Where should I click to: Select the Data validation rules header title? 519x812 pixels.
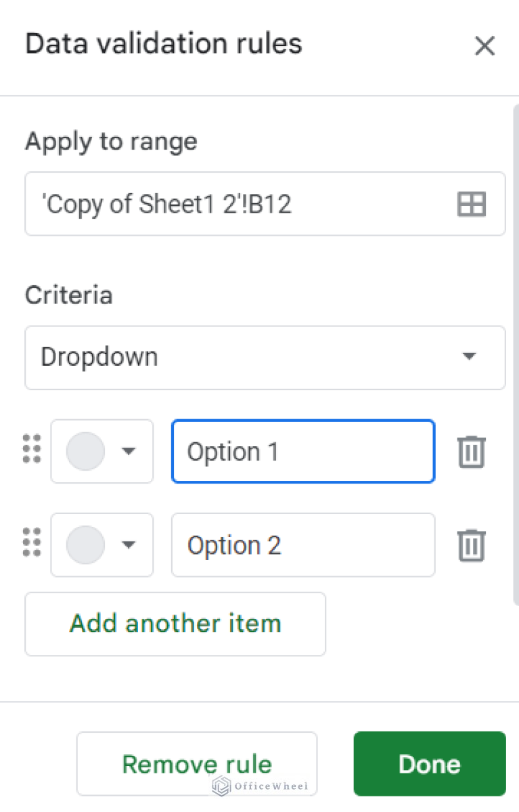[163, 43]
